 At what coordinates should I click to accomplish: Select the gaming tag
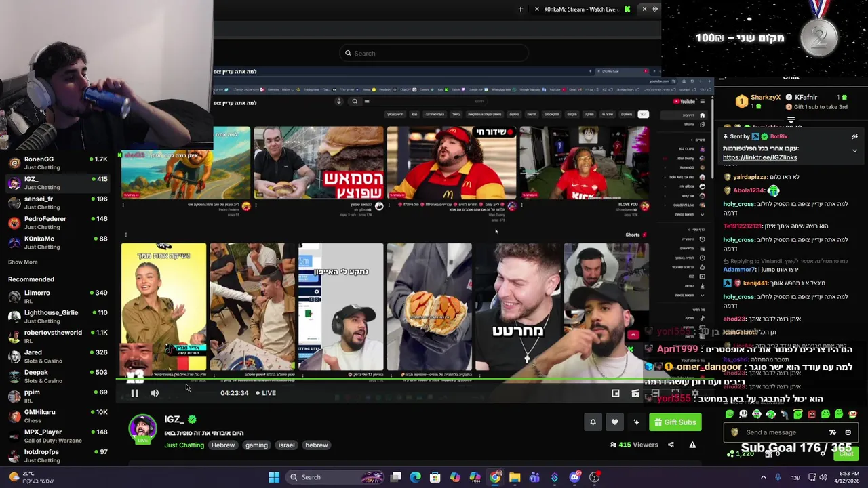(256, 445)
